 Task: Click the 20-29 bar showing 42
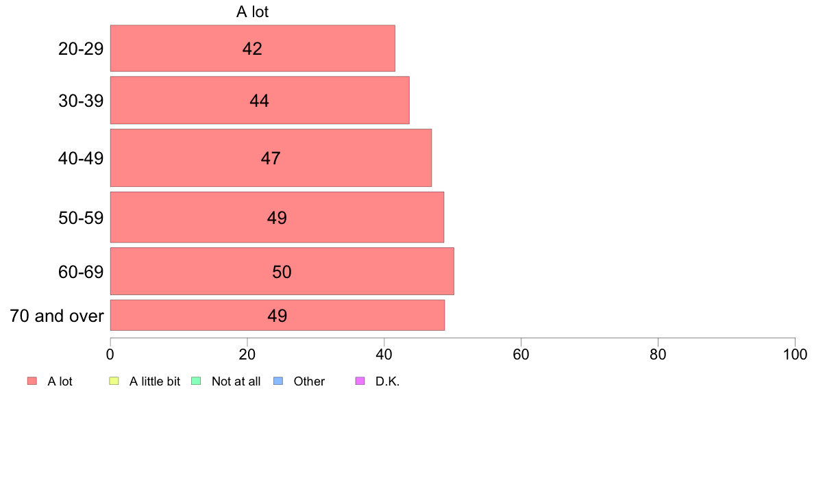pyautogui.click(x=252, y=48)
